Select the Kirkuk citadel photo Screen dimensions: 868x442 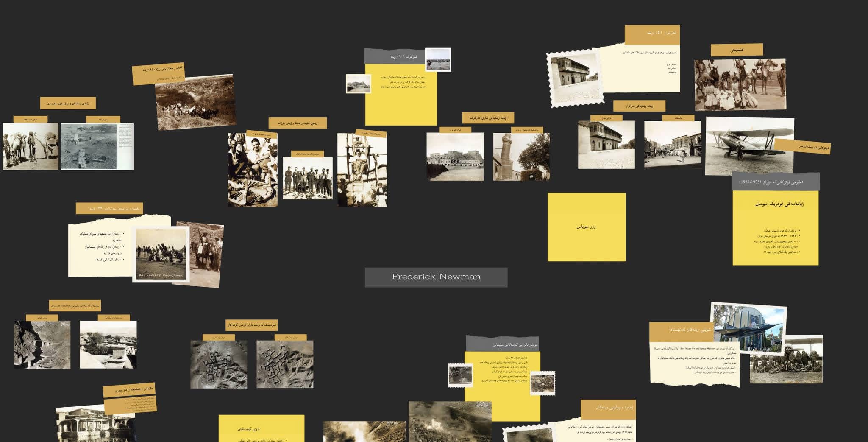point(455,157)
